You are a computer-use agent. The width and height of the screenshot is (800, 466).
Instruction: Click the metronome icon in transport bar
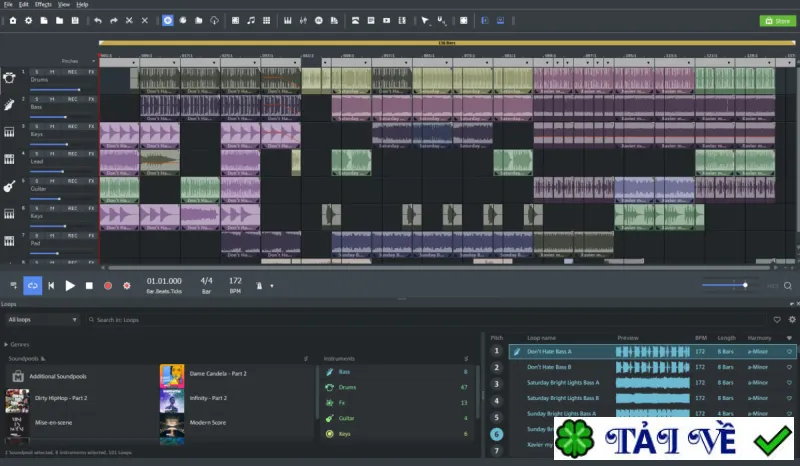[x=259, y=286]
